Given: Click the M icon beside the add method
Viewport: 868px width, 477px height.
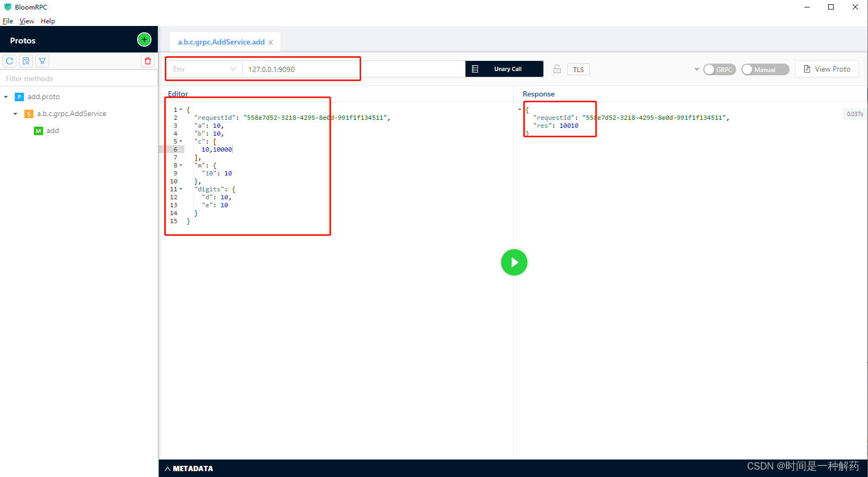Looking at the screenshot, I should pos(38,130).
